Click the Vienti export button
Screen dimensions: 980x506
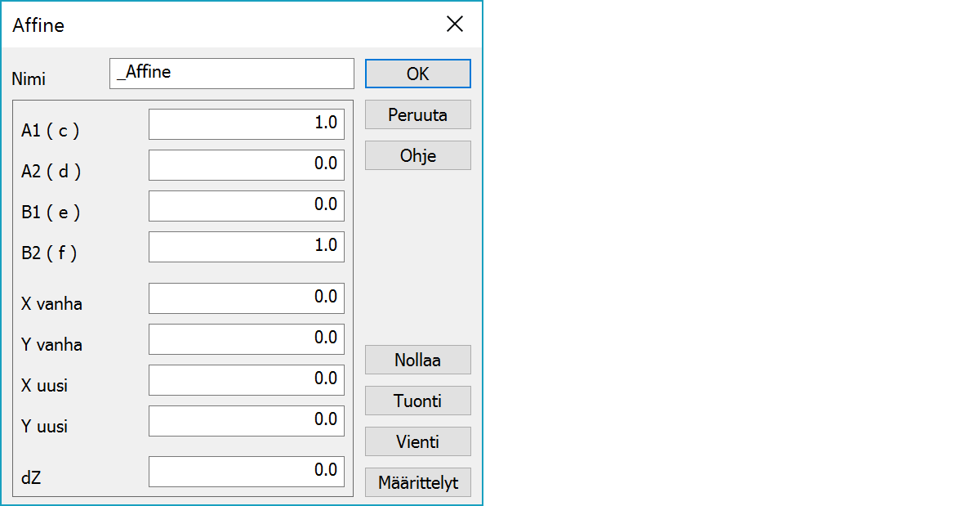417,441
